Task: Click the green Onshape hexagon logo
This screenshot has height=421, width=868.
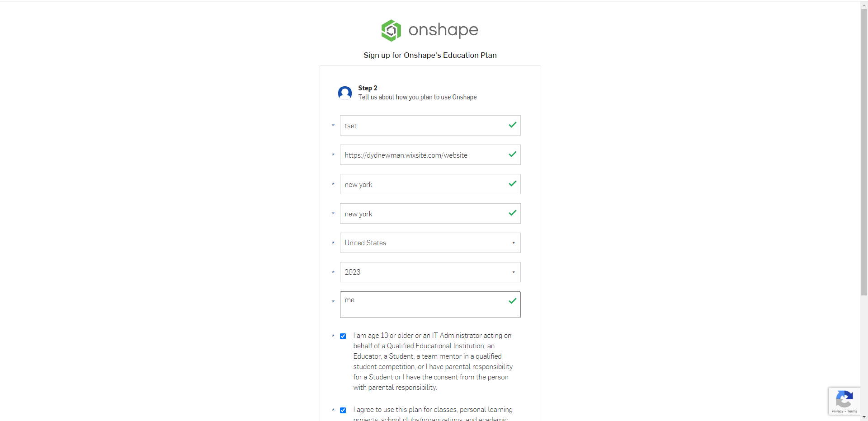Action: click(x=391, y=30)
